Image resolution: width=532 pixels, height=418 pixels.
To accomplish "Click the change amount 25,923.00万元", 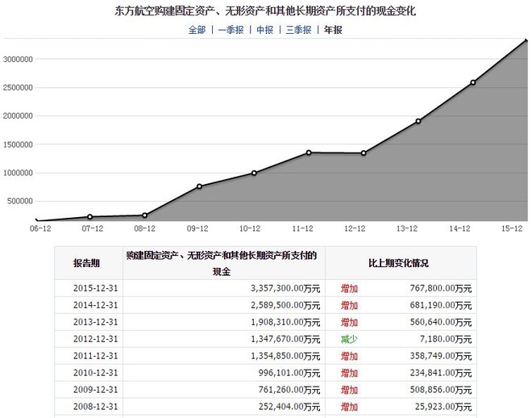I will point(443,407).
